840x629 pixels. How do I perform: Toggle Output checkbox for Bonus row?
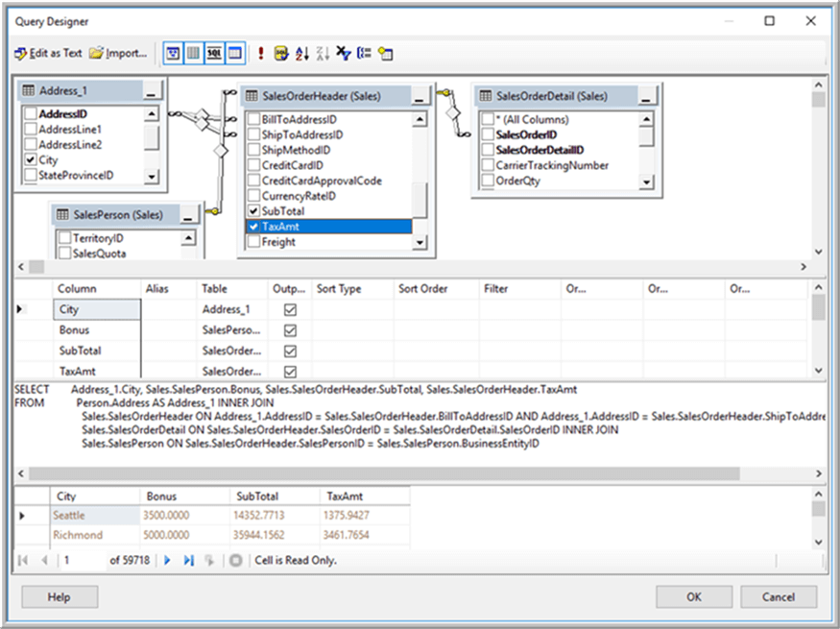point(290,330)
